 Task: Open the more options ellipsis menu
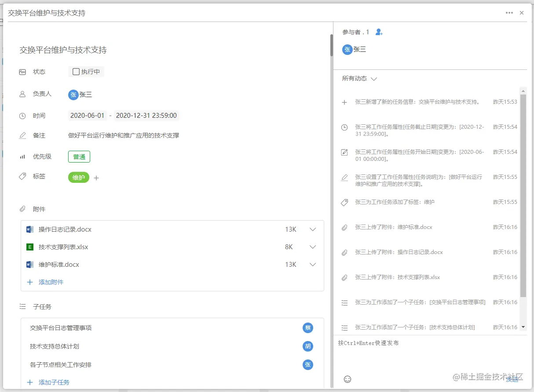point(509,13)
